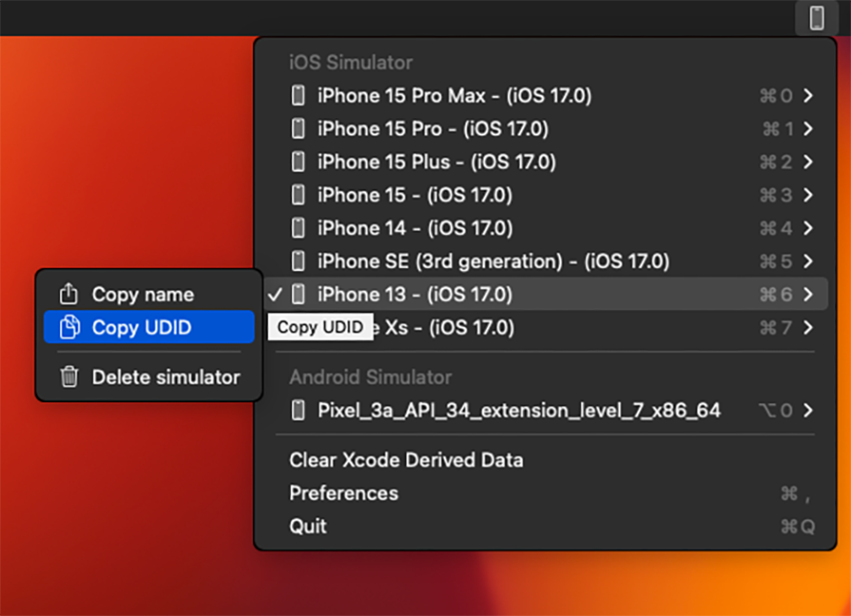Toggle selection of iPhone 15 Plus simulator
The height and width of the screenshot is (616, 851).
[x=428, y=162]
